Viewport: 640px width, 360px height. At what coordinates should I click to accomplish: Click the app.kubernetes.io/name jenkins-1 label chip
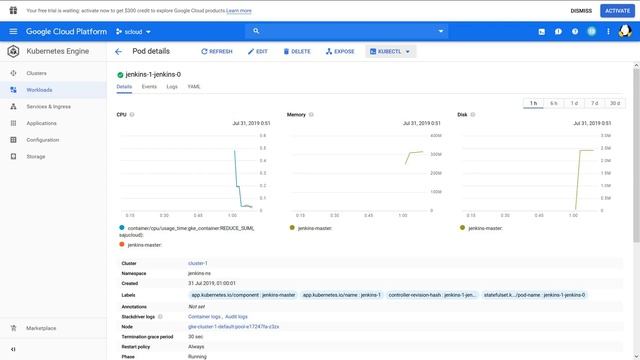342,295
